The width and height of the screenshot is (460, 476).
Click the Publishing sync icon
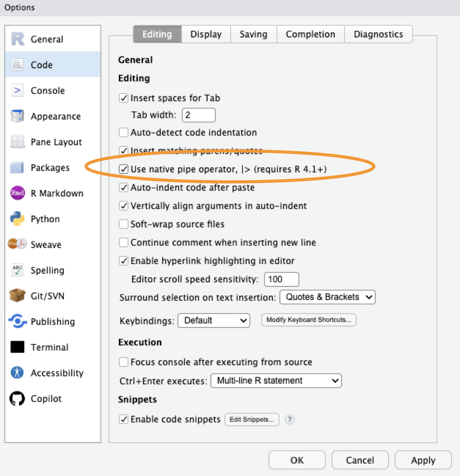pos(17,321)
